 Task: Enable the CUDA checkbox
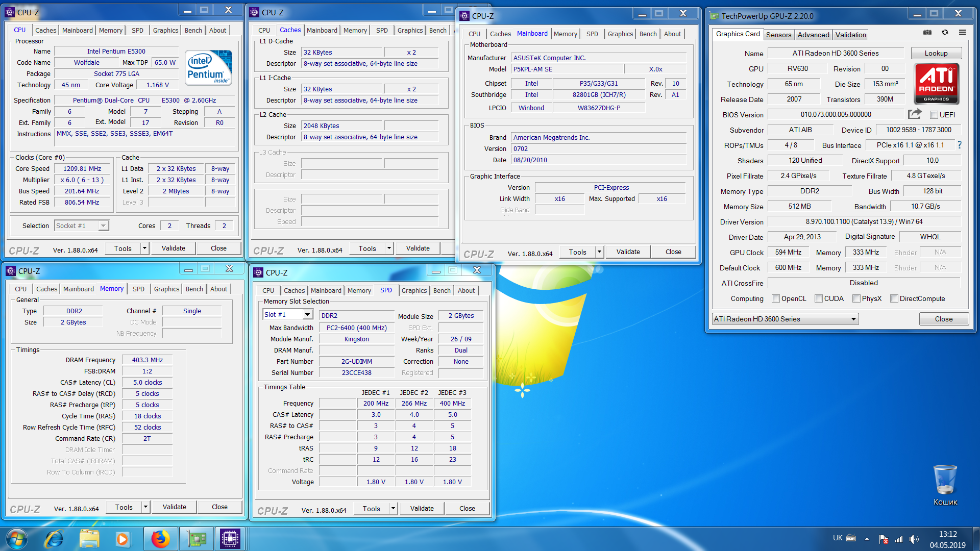click(x=819, y=298)
